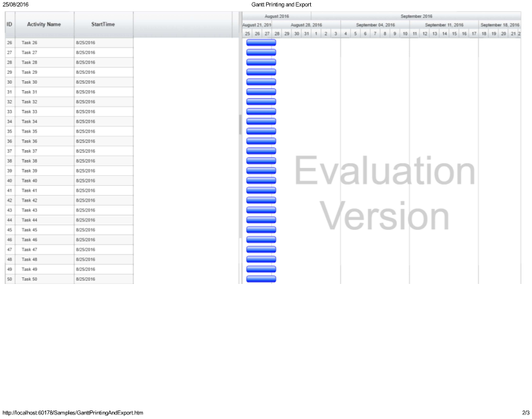Select the blue Gantt bar for Task 30
This screenshot has width=532, height=419.
[x=261, y=82]
